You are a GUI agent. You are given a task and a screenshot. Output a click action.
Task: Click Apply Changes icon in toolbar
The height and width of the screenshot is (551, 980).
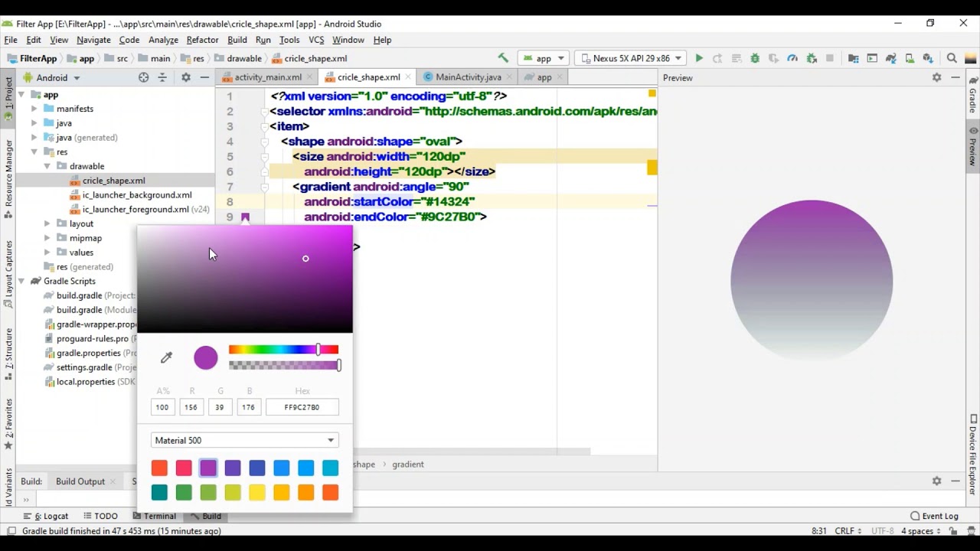click(x=717, y=58)
